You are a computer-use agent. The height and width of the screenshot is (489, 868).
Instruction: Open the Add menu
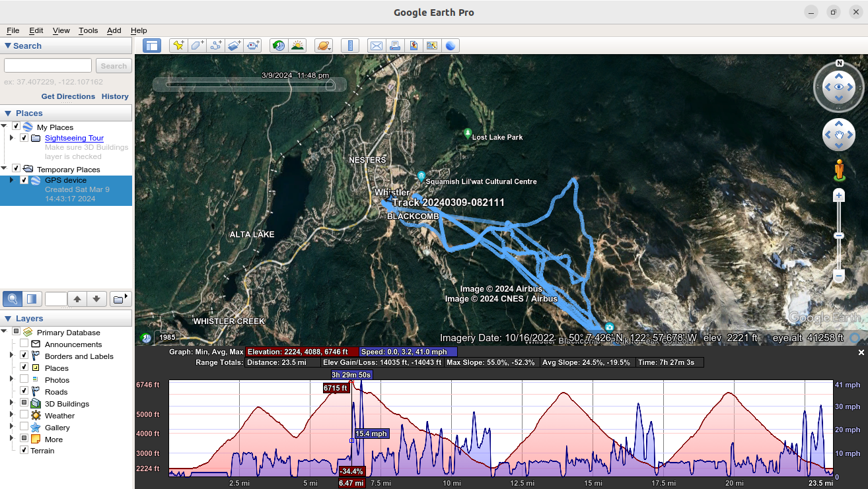coord(114,30)
